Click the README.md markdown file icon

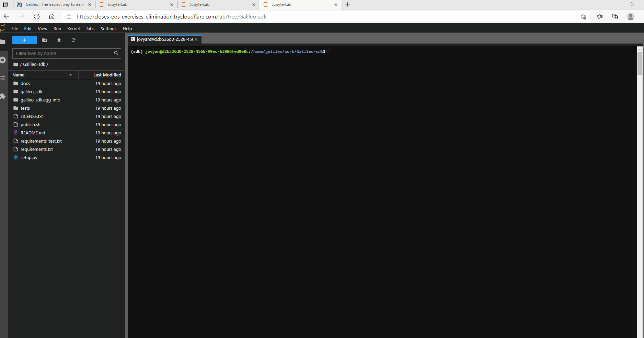pyautogui.click(x=16, y=133)
